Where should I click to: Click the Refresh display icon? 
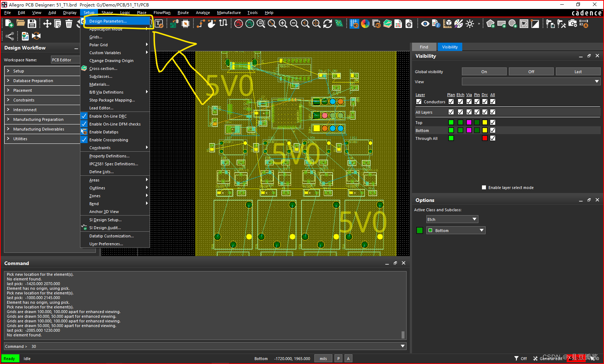(x=328, y=24)
